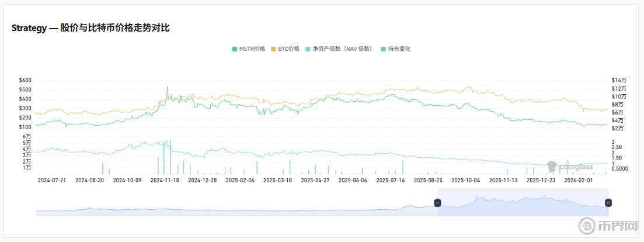Click the 5万 holdings axis label
The width and height of the screenshot is (644, 242).
pyautogui.click(x=27, y=143)
